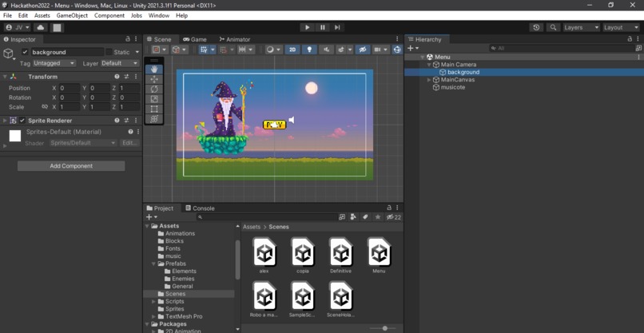Click the gizmos toggle in Scene toolbar

pyautogui.click(x=397, y=50)
